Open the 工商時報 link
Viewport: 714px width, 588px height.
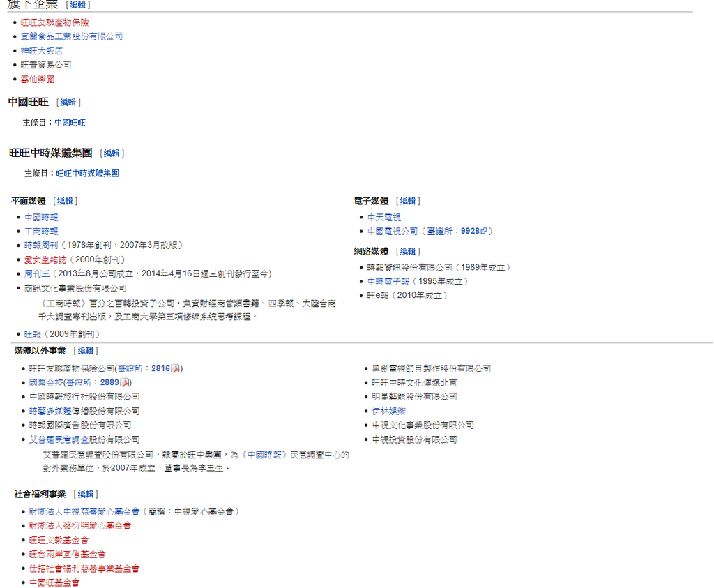[41, 232]
